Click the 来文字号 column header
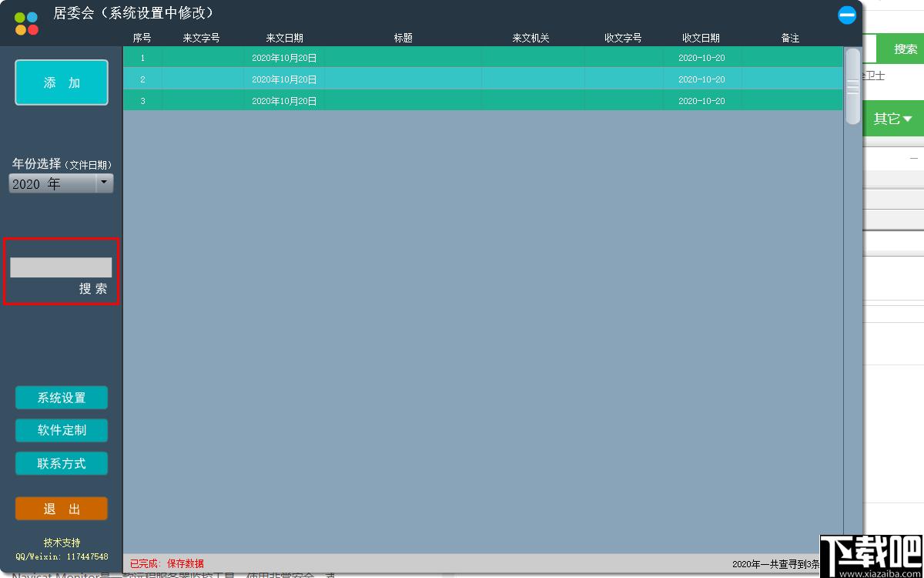Viewport: 924px width, 578px height. click(x=201, y=38)
